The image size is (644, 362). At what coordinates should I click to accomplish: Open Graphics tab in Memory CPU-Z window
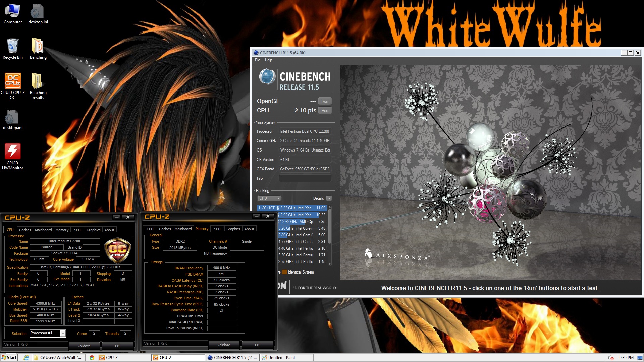[x=233, y=229]
